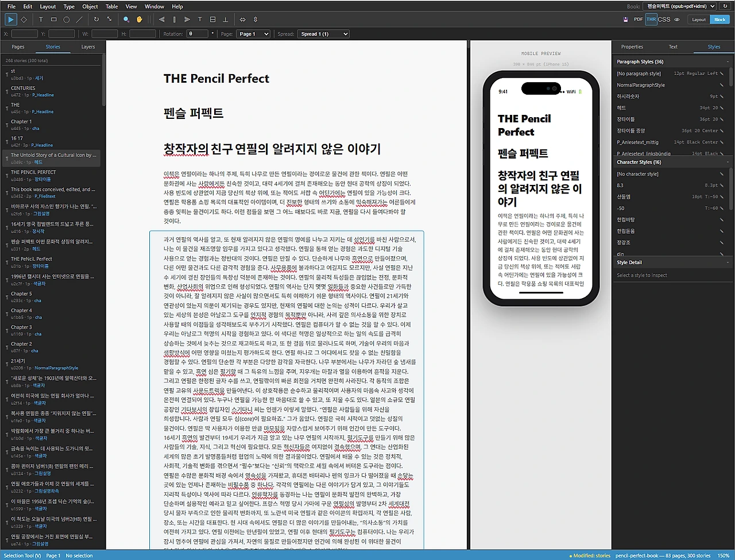Open the Text tab in right panel
735x560 pixels.
pos(673,47)
